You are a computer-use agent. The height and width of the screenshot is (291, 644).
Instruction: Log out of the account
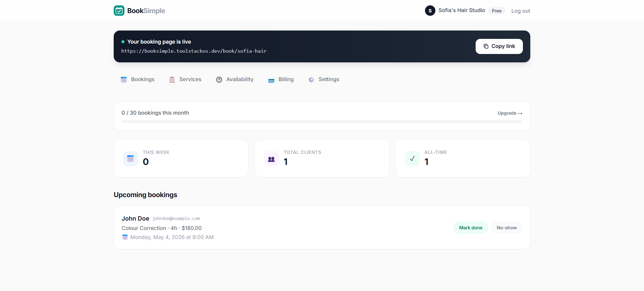(521, 11)
